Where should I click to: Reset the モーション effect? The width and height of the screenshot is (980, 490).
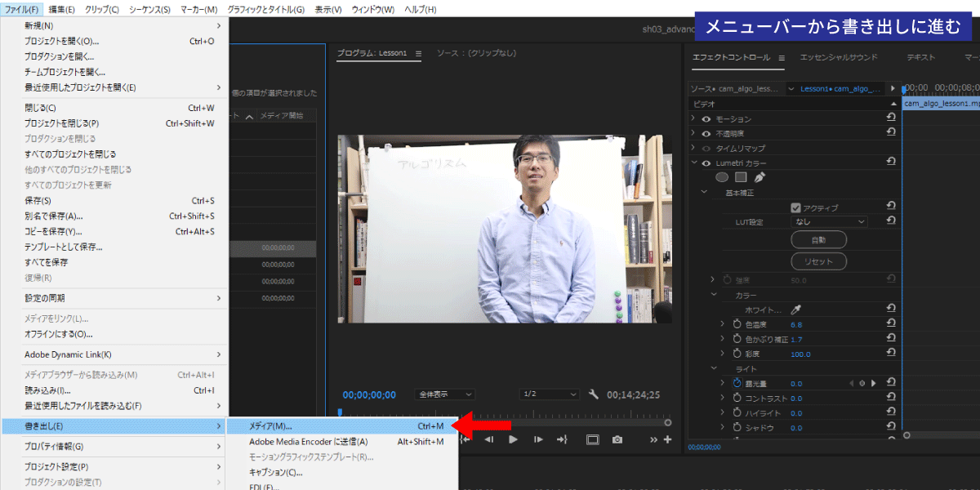[x=891, y=118]
